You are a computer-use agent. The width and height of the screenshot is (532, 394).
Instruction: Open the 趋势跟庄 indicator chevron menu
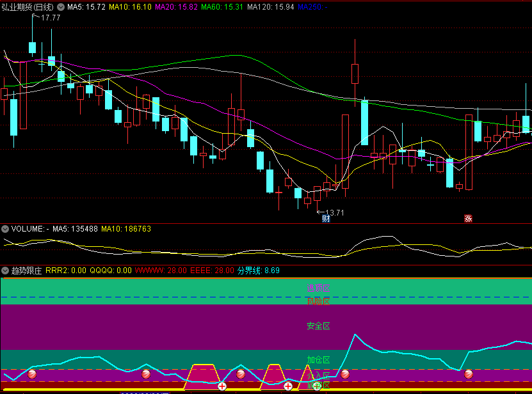click(x=5, y=271)
